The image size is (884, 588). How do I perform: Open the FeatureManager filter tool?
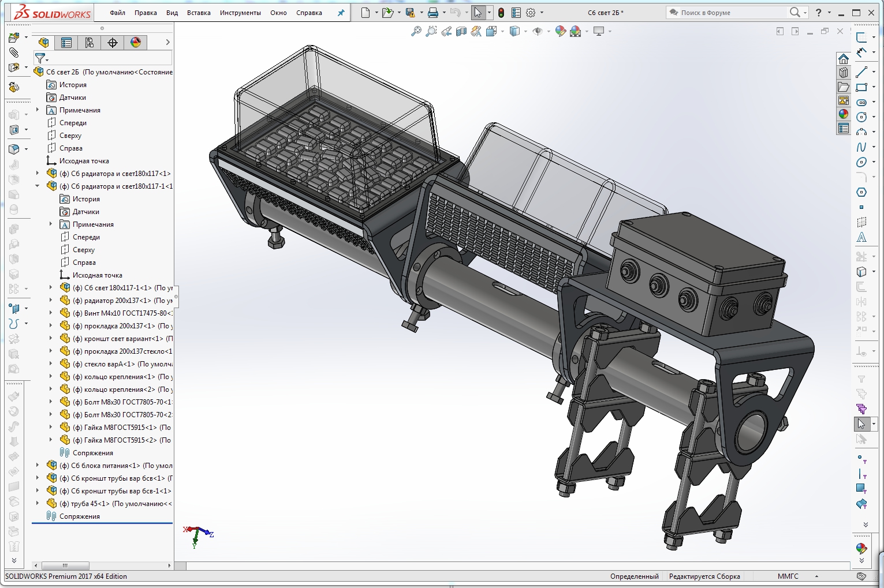(41, 58)
